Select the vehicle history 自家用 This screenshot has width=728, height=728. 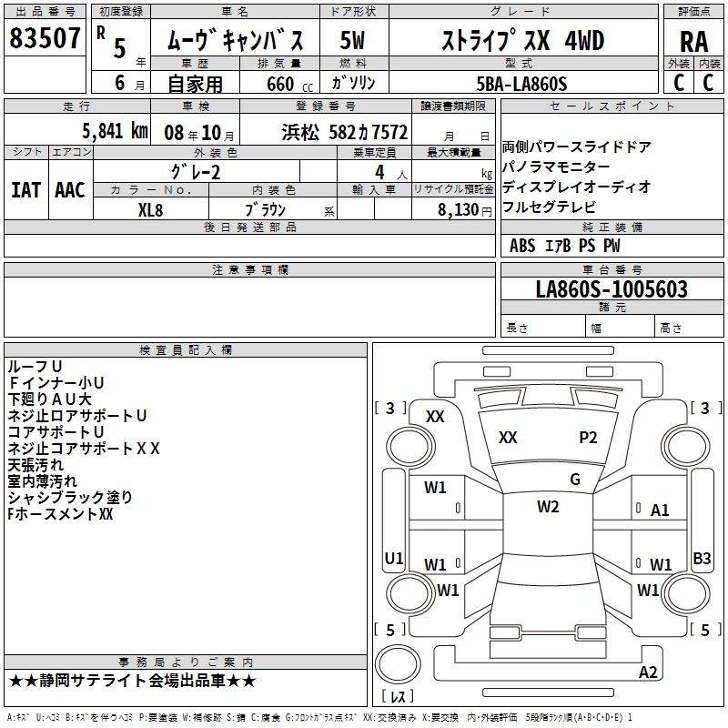[x=195, y=84]
